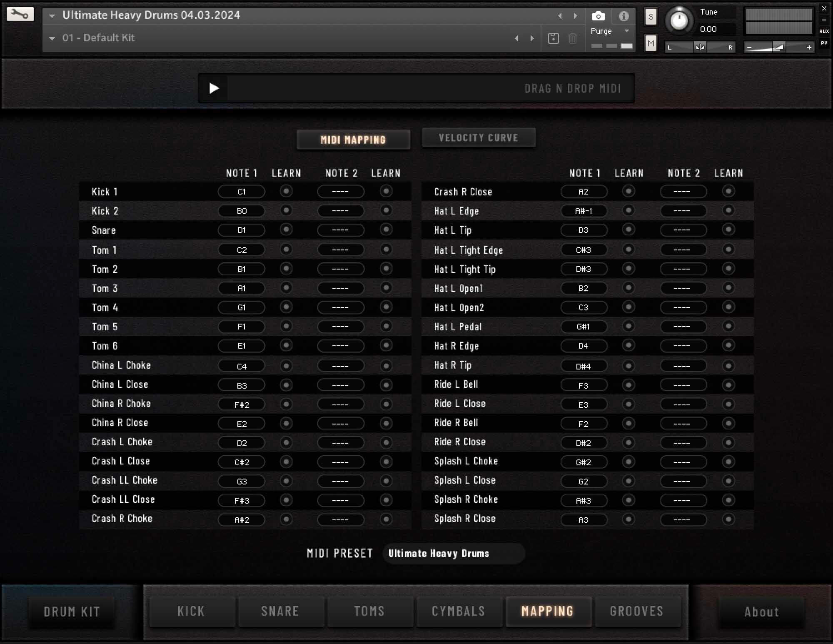The width and height of the screenshot is (833, 644).
Task: Open China R Choke Note 1 value F#2
Action: point(242,404)
